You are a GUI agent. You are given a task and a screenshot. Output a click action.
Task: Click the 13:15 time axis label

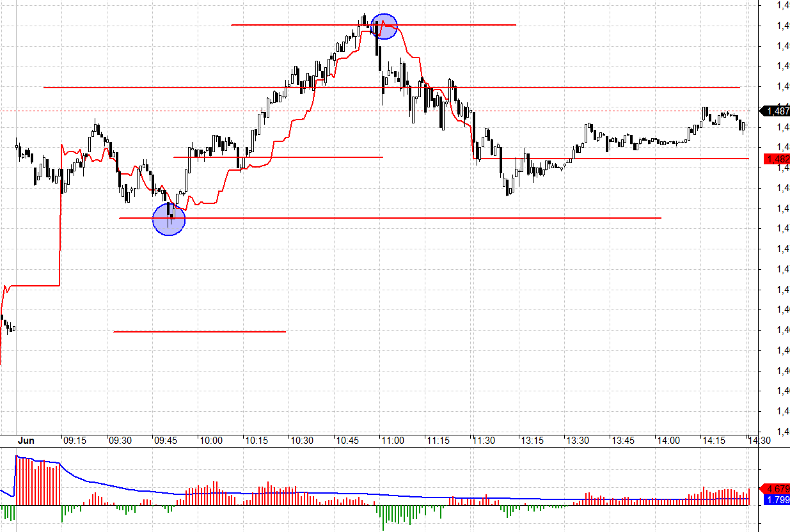point(532,441)
